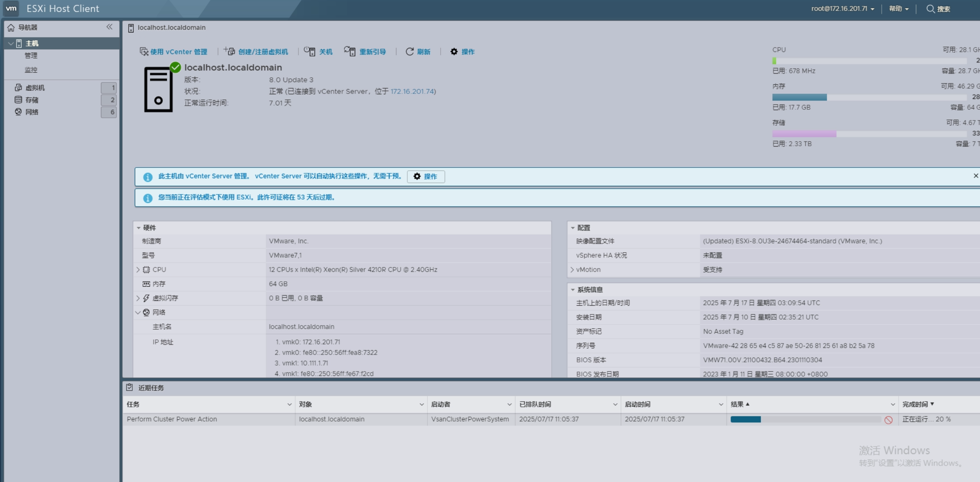Click the Navigator home icon
The image size is (980, 482).
tap(11, 27)
